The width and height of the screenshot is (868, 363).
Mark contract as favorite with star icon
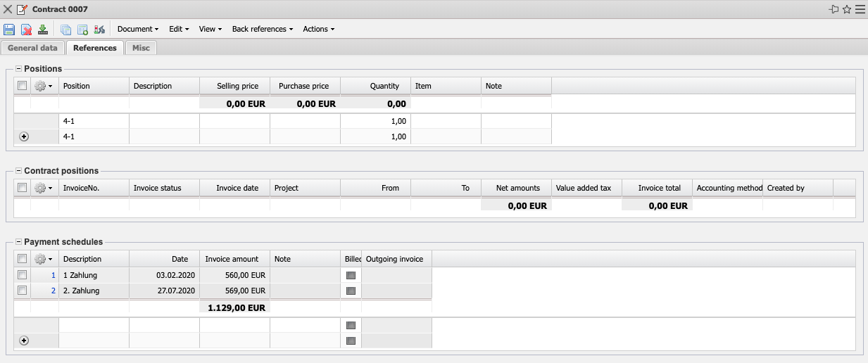point(847,9)
